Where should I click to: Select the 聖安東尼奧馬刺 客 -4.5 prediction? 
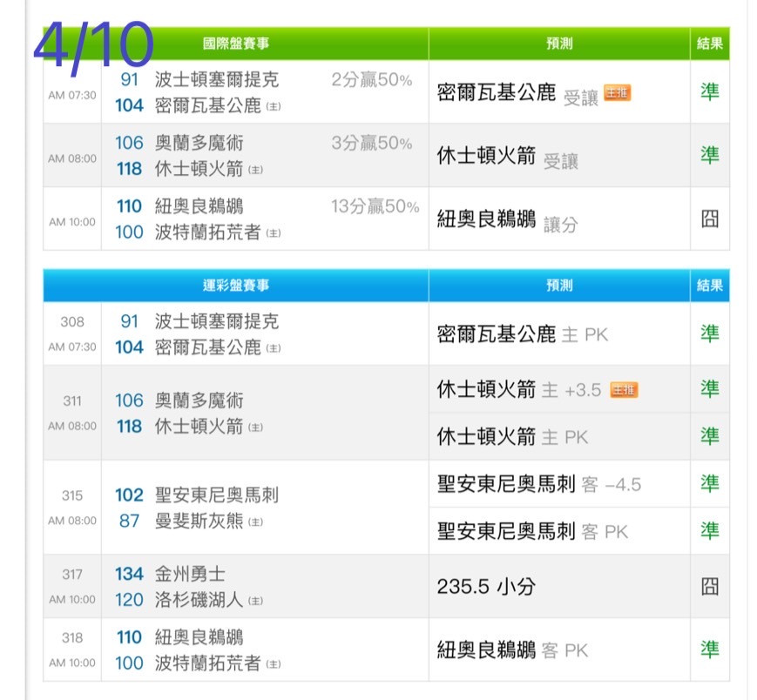[539, 484]
